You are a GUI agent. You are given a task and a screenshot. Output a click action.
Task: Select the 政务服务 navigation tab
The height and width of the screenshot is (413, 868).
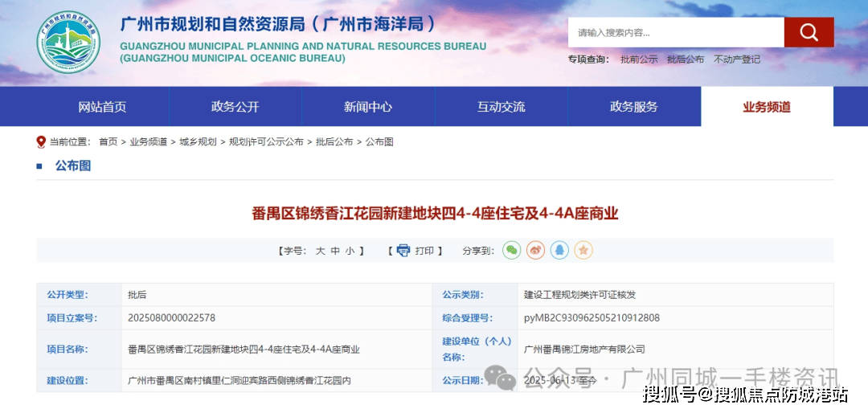click(x=633, y=107)
